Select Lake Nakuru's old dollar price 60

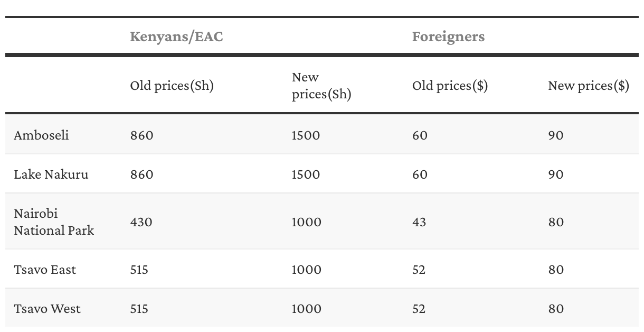420,174
